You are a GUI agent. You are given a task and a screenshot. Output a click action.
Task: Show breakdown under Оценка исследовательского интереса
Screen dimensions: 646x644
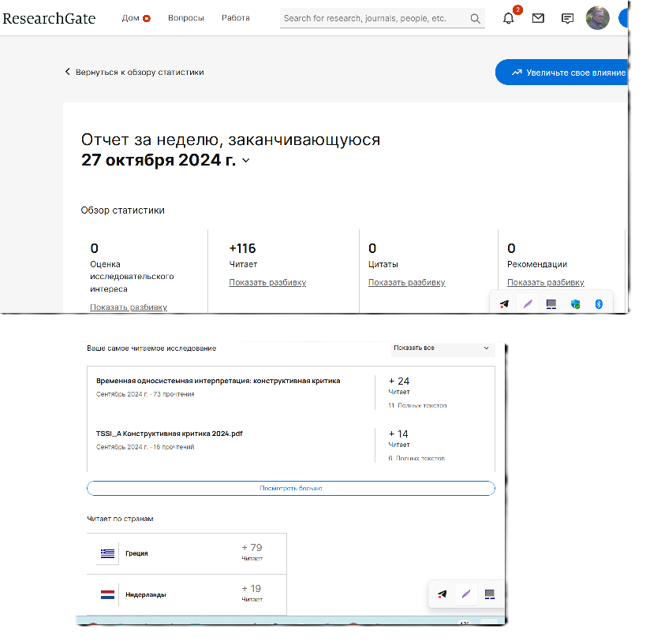point(129,307)
